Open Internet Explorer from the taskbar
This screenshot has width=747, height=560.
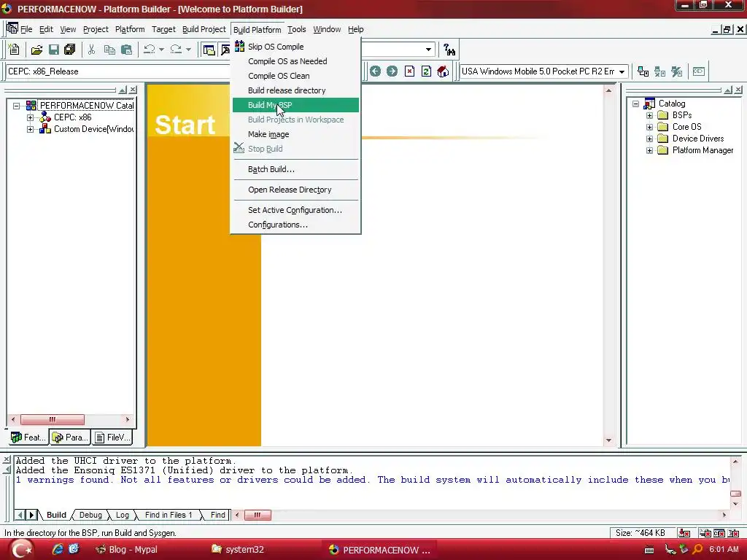click(x=58, y=549)
